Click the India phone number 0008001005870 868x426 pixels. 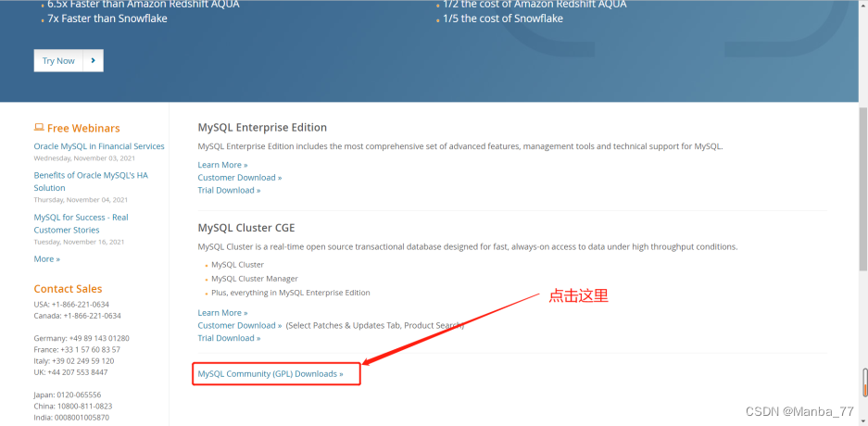click(82, 418)
